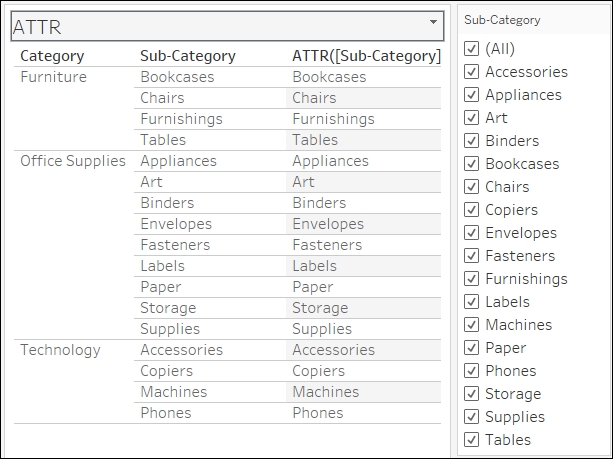Uncheck the (All) checkbox
This screenshot has width=613, height=459.
tap(471, 48)
